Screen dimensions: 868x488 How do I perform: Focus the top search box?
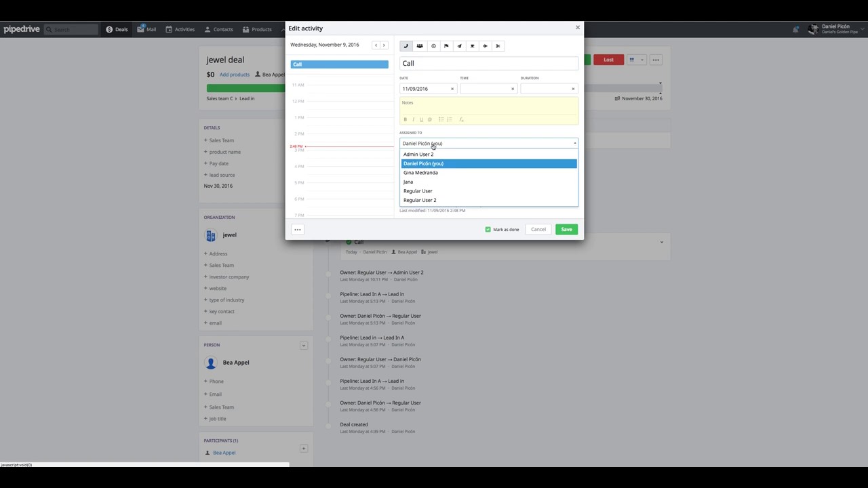71,29
